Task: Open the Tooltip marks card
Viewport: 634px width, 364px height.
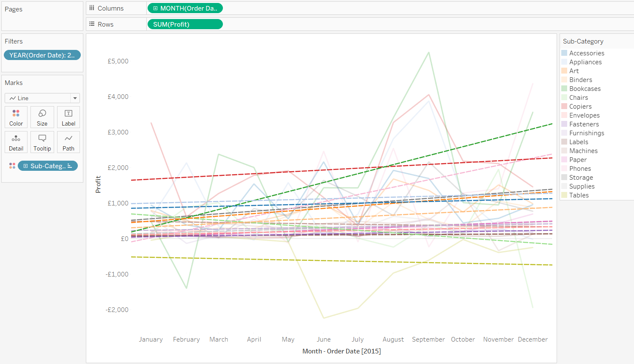Action: (42, 142)
